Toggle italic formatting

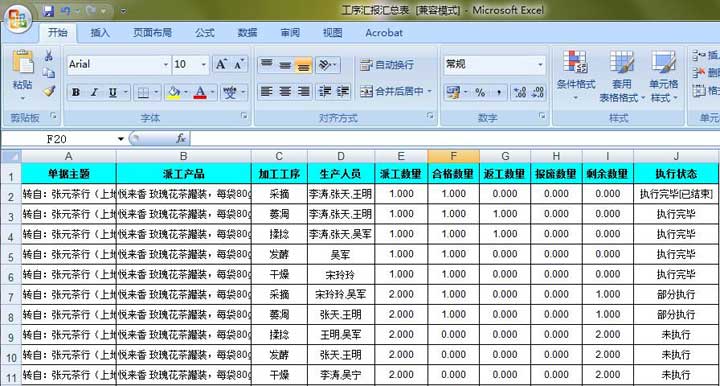click(x=94, y=92)
